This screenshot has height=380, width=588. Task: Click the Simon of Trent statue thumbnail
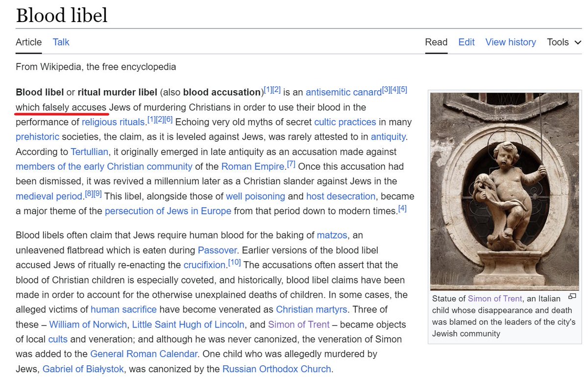[x=503, y=191]
